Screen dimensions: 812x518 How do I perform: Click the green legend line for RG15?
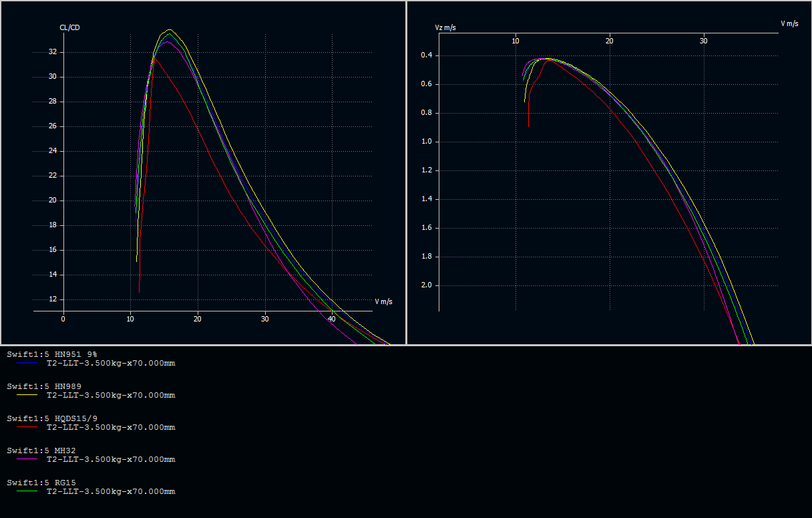coord(28,491)
